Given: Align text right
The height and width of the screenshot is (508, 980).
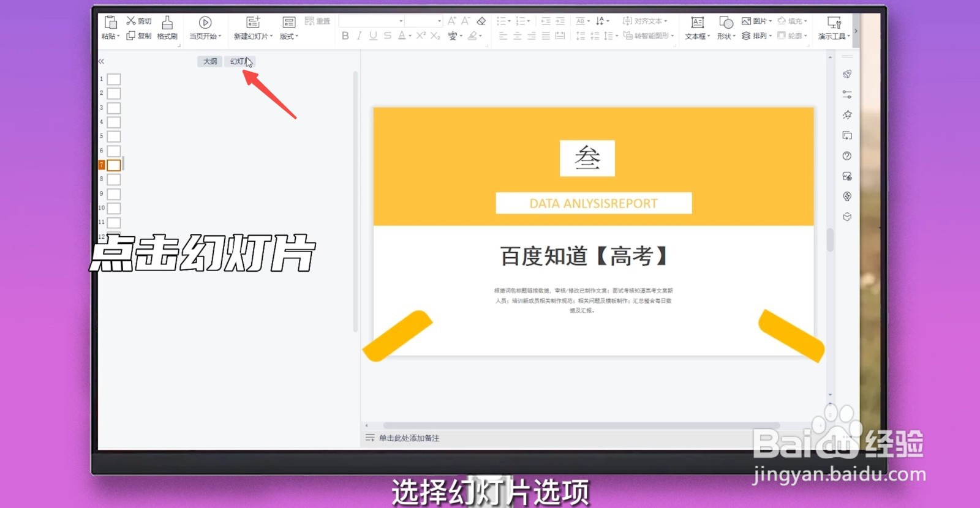Looking at the screenshot, I should pyautogui.click(x=532, y=36).
